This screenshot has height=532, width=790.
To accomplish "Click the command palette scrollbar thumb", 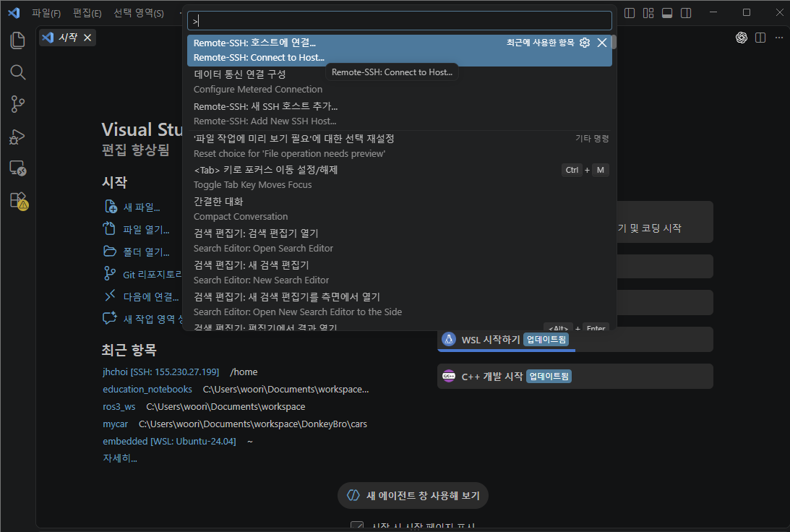I will pos(614,42).
